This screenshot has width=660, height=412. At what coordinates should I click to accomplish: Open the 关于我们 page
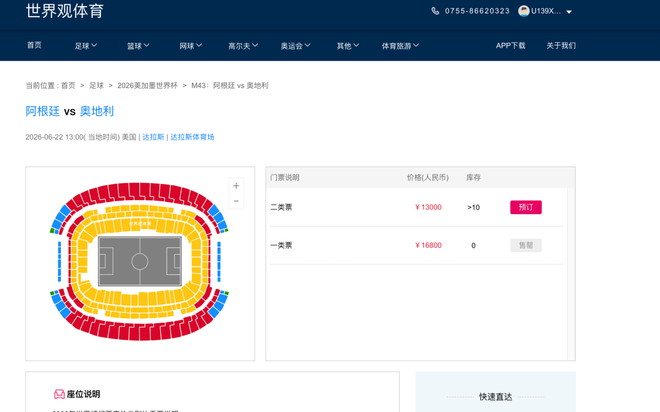coord(561,46)
